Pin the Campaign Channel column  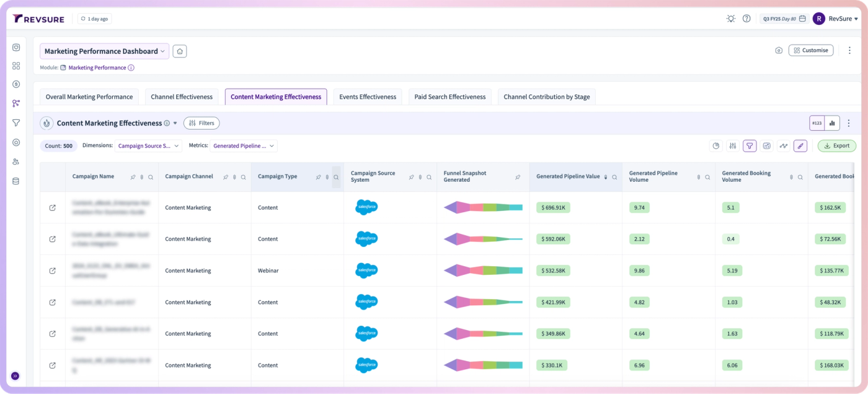tap(226, 177)
